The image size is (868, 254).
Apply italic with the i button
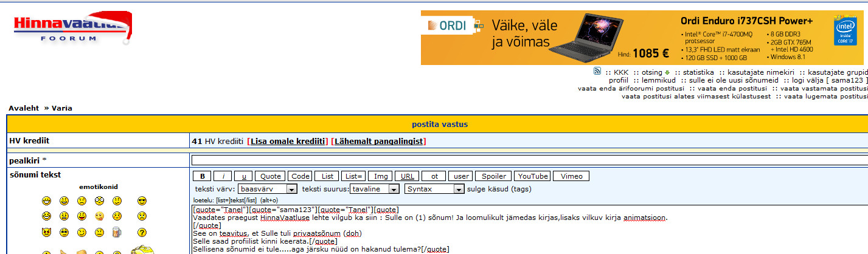click(223, 176)
